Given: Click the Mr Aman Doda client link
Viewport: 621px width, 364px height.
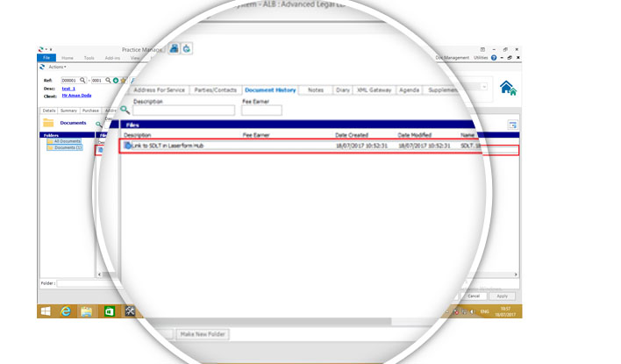Looking at the screenshot, I should click(x=75, y=95).
